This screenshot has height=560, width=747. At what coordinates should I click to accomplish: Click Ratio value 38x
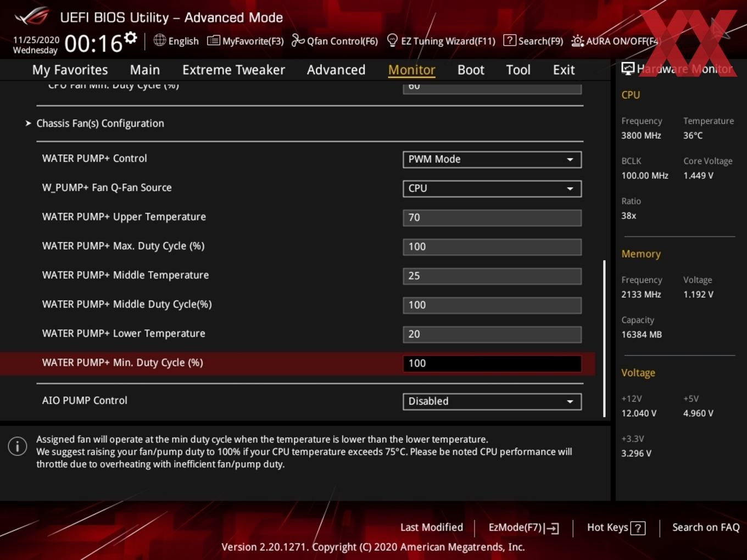pyautogui.click(x=628, y=216)
